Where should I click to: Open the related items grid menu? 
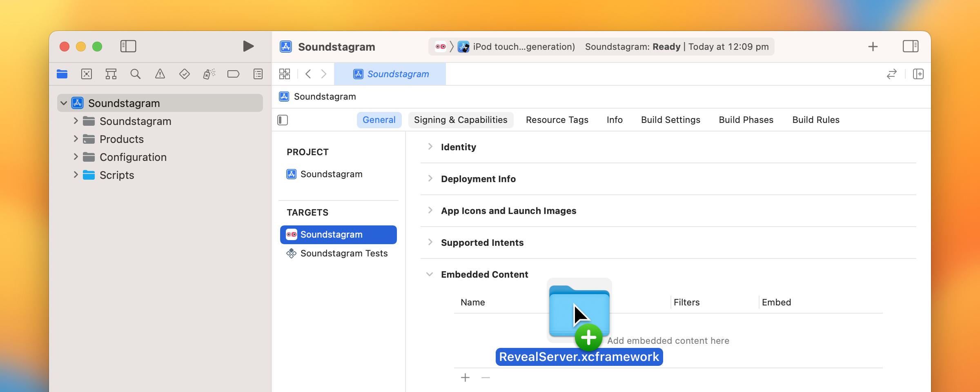tap(285, 74)
